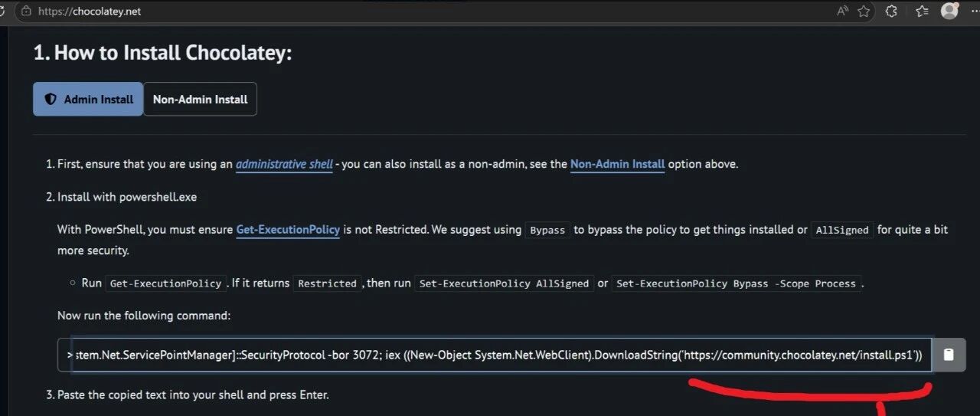Viewport: 980px width, 416px height.
Task: Click Set-ExecutionPolicy AllSigned code
Action: pyautogui.click(x=504, y=283)
